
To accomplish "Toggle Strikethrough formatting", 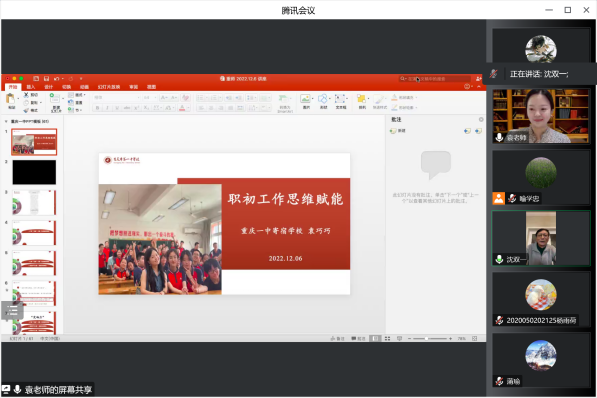I will [127, 108].
